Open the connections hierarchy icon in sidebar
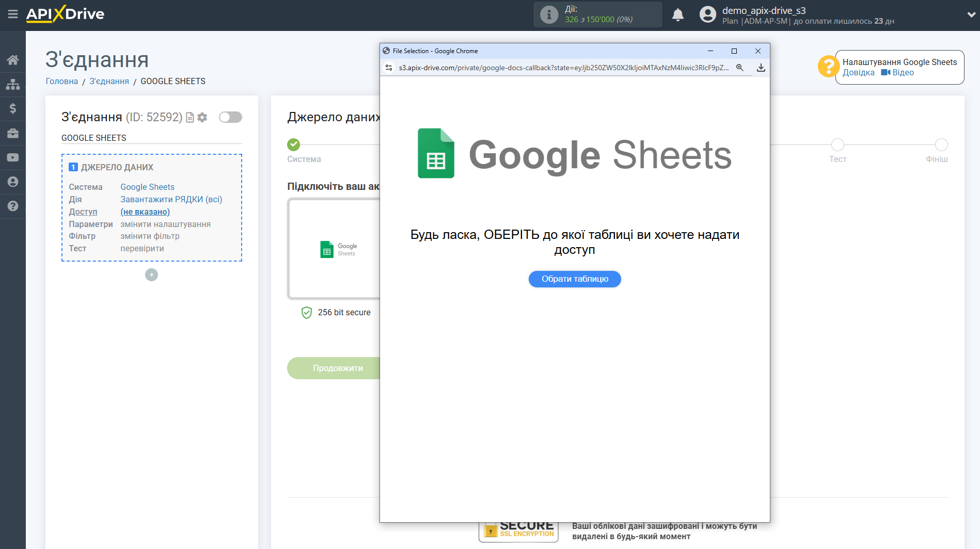 13,84
